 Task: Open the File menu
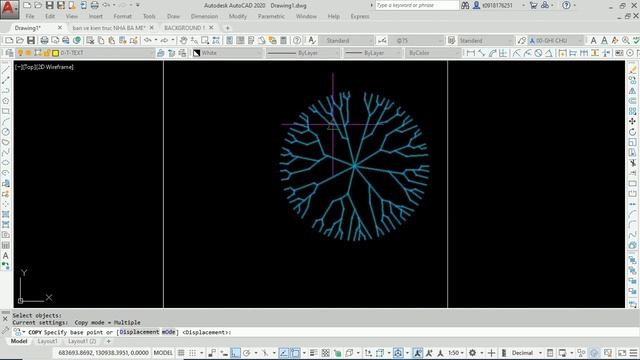click(30, 16)
